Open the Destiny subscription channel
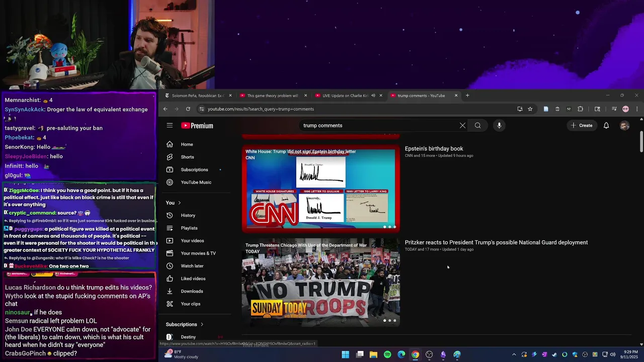The image size is (644, 362). tap(195, 337)
